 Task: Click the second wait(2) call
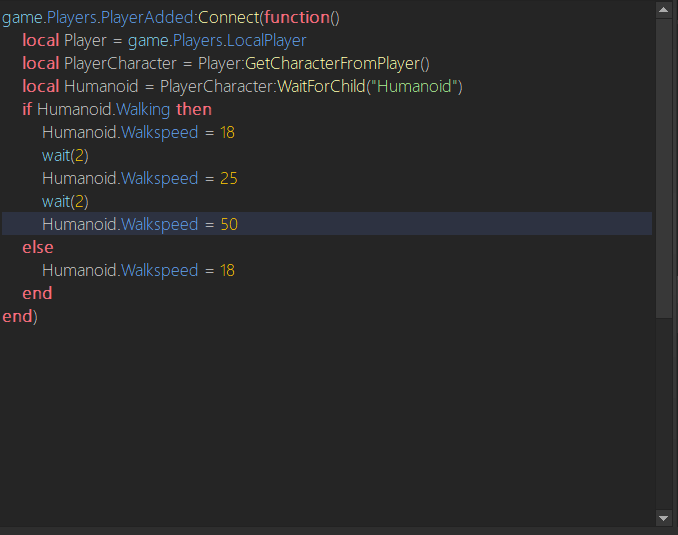65,202
